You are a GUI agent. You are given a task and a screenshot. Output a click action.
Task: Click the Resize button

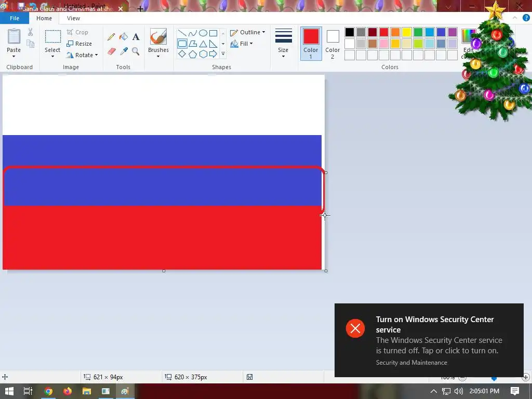[x=79, y=44]
